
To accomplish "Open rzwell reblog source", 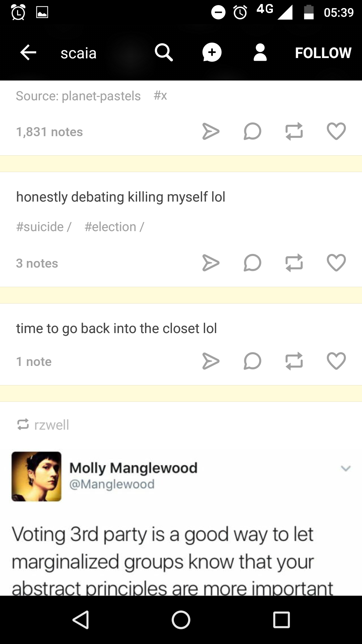I will tap(52, 425).
